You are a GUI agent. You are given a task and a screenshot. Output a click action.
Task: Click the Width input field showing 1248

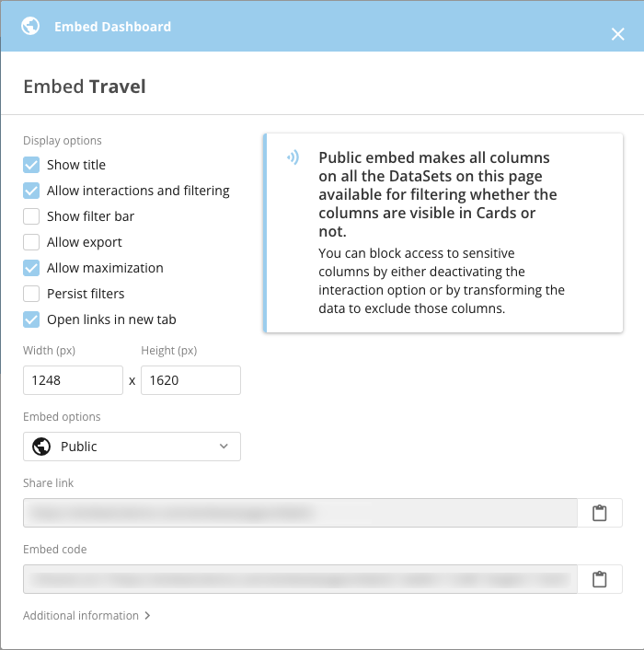point(73,380)
